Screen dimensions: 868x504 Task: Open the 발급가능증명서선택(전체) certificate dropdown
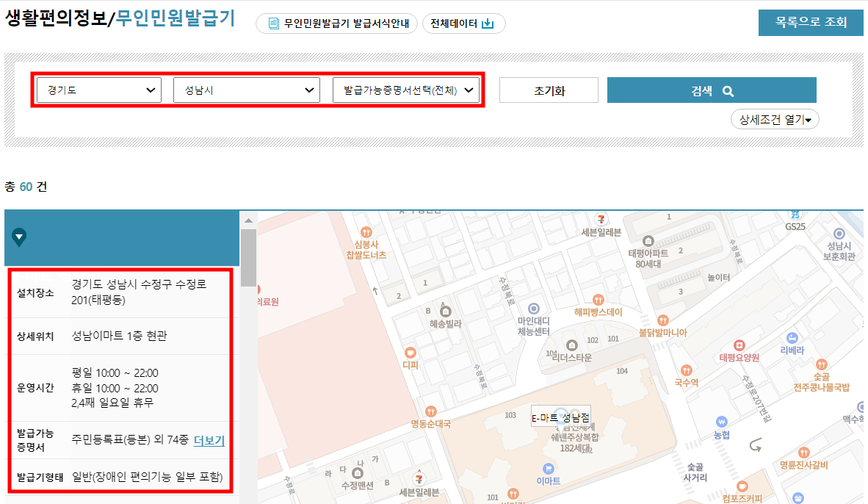[x=406, y=90]
